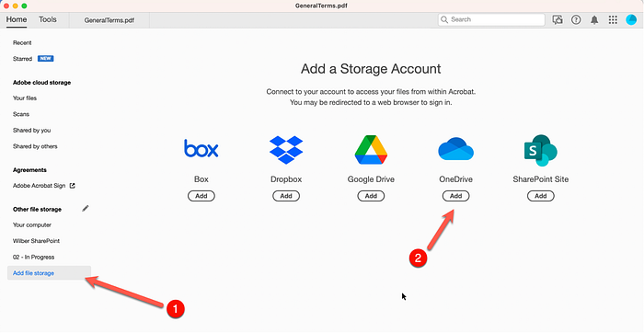644x333 pixels.
Task: Add a Dropbox storage account
Action: tap(286, 196)
